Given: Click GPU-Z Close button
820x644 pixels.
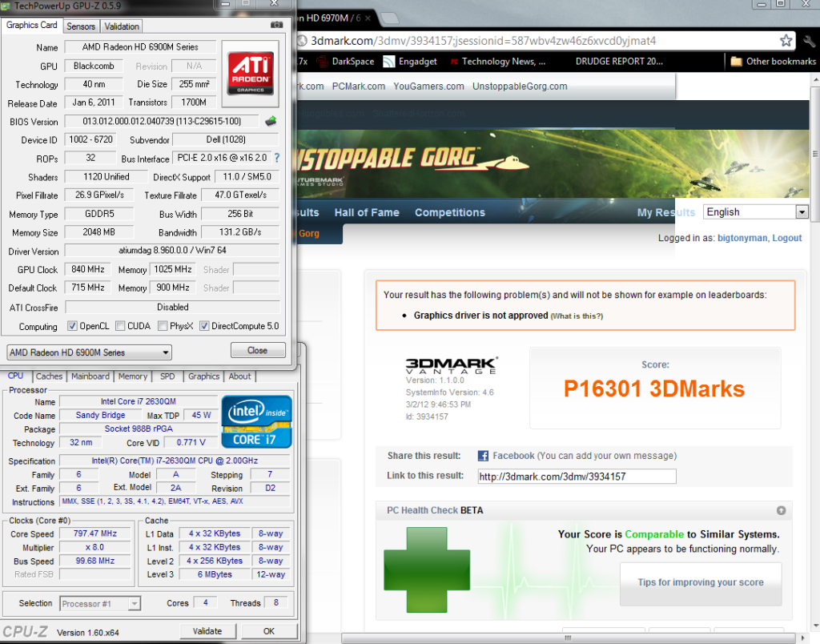Looking at the screenshot, I should (257, 350).
